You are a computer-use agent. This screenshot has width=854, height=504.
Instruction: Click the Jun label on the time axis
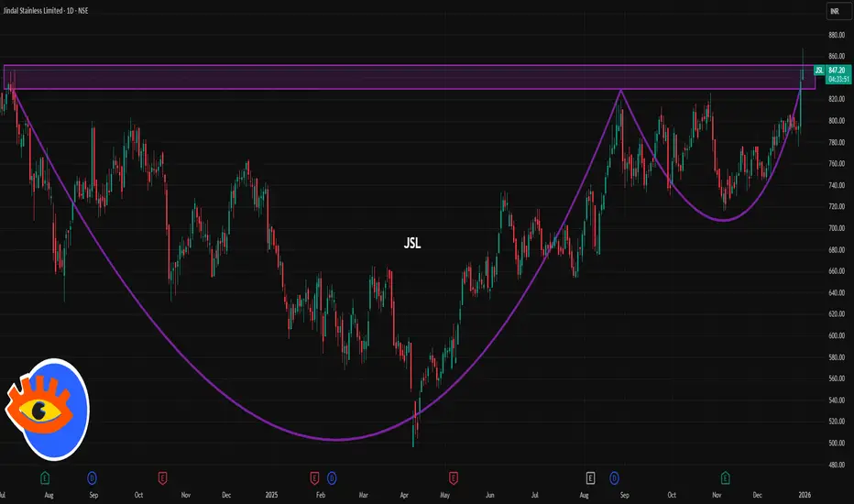489,495
